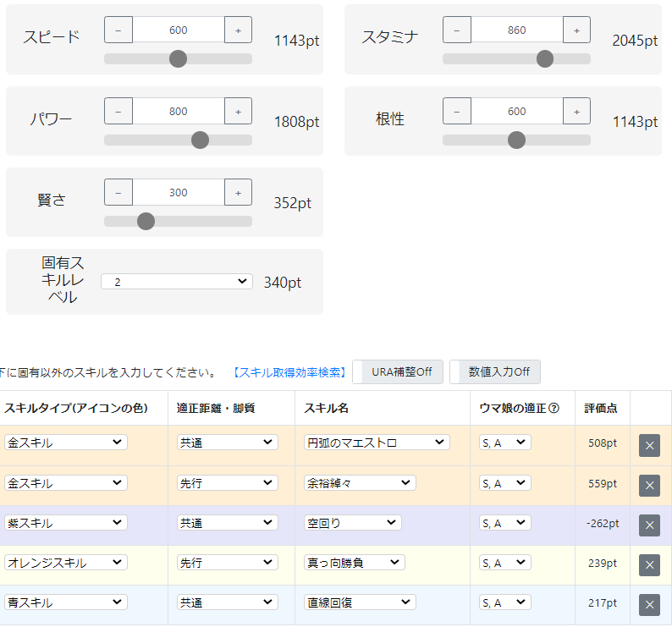Click the 根性 slider handle
The width and height of the screenshot is (672, 627).
(517, 140)
